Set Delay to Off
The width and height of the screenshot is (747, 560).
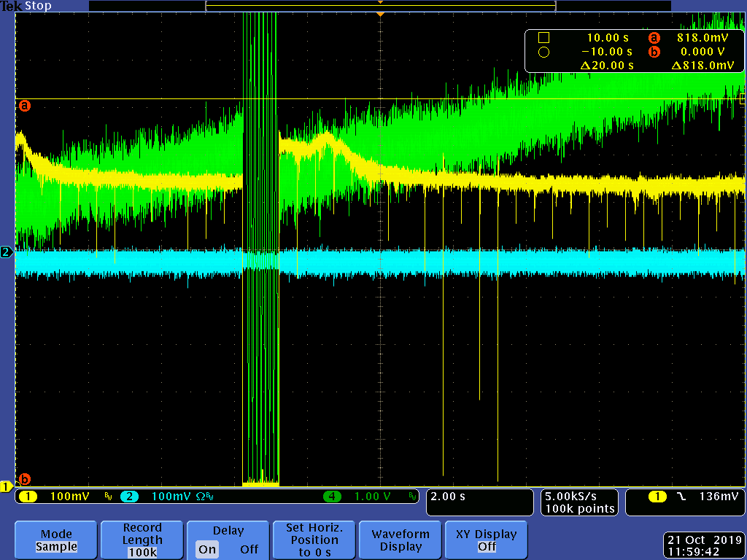pos(249,549)
